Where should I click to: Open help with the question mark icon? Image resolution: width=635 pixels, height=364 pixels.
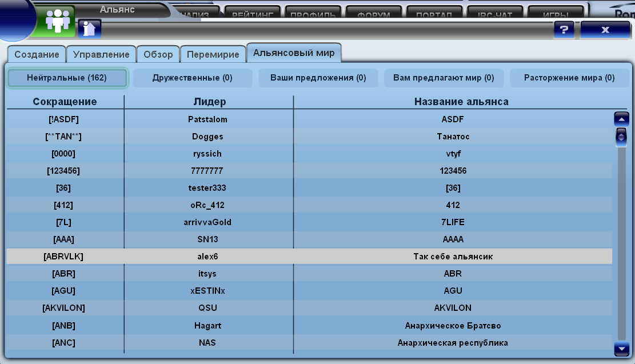coord(564,30)
